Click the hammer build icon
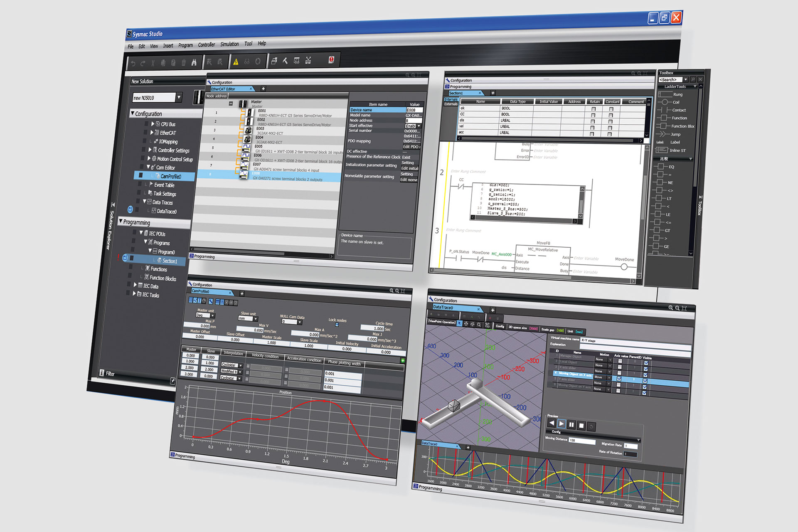The height and width of the screenshot is (532, 798). (286, 61)
